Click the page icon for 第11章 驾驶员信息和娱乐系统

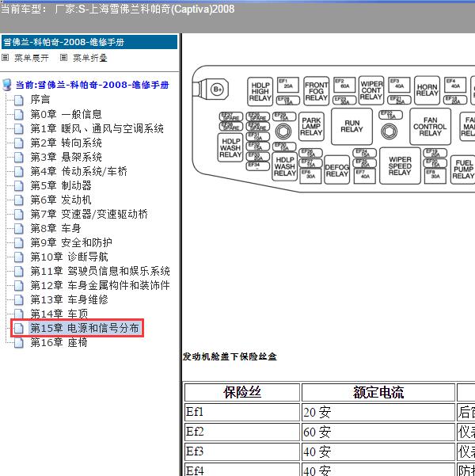click(18, 271)
